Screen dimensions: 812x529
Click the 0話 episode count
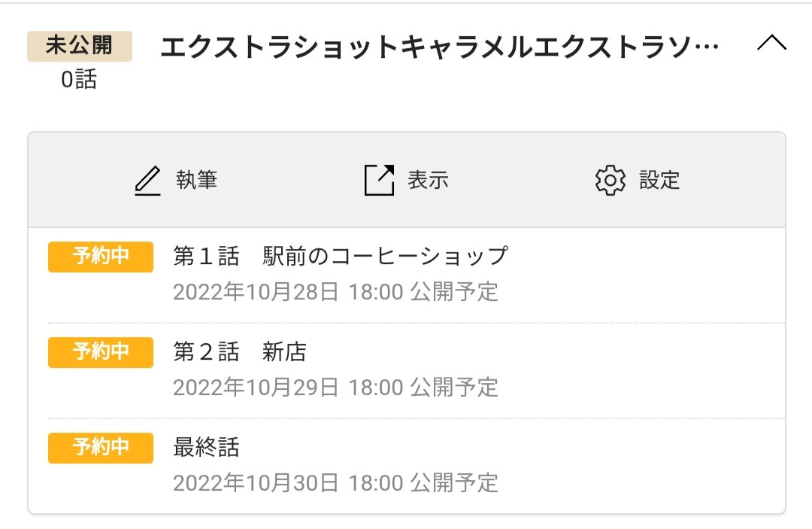(x=79, y=80)
